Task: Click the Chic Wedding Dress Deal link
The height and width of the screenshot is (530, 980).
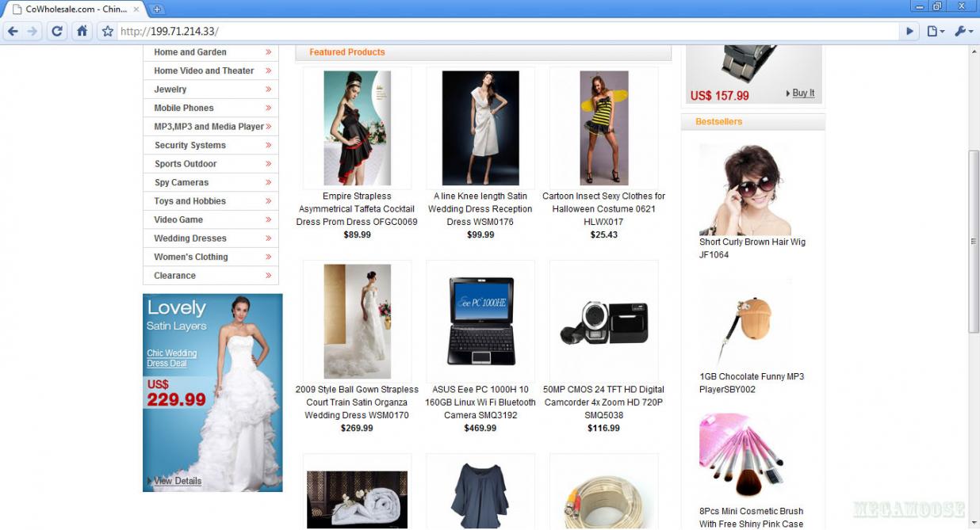Action: tap(171, 358)
